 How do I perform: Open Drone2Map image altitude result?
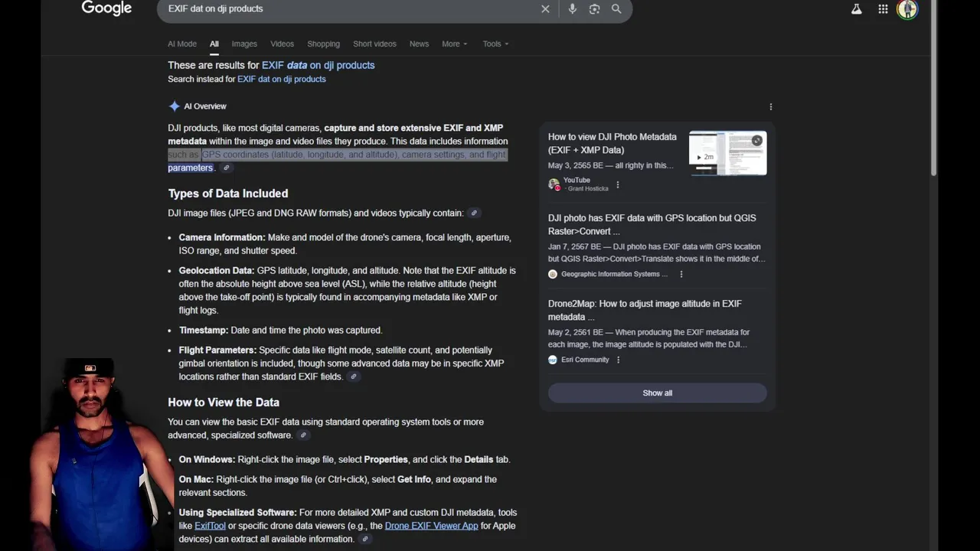click(x=645, y=310)
